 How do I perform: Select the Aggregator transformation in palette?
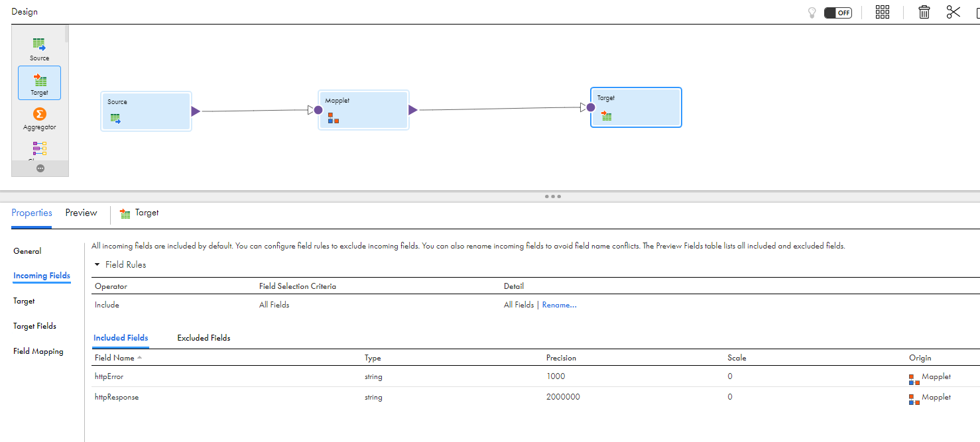(40, 119)
